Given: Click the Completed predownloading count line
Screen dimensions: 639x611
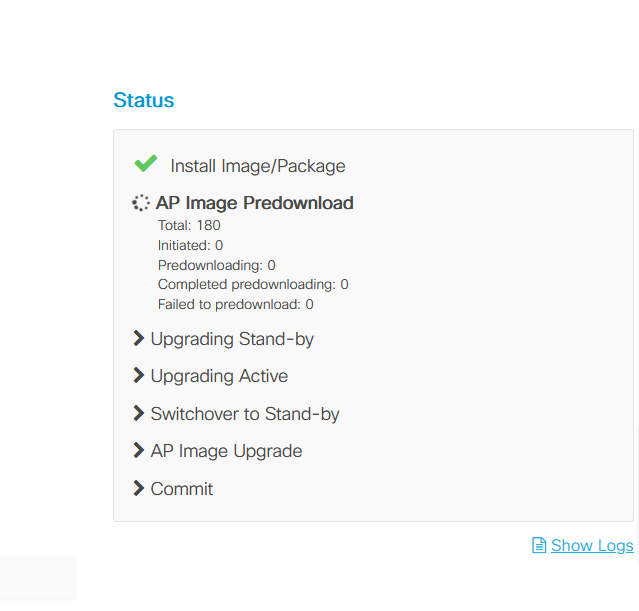Looking at the screenshot, I should click(253, 285).
